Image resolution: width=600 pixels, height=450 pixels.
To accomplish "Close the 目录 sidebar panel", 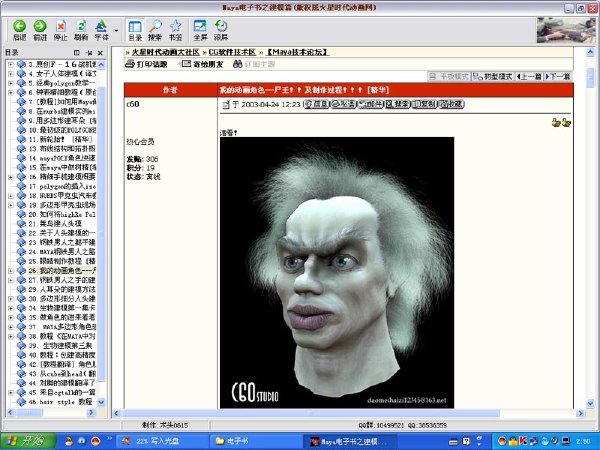I will [100, 53].
